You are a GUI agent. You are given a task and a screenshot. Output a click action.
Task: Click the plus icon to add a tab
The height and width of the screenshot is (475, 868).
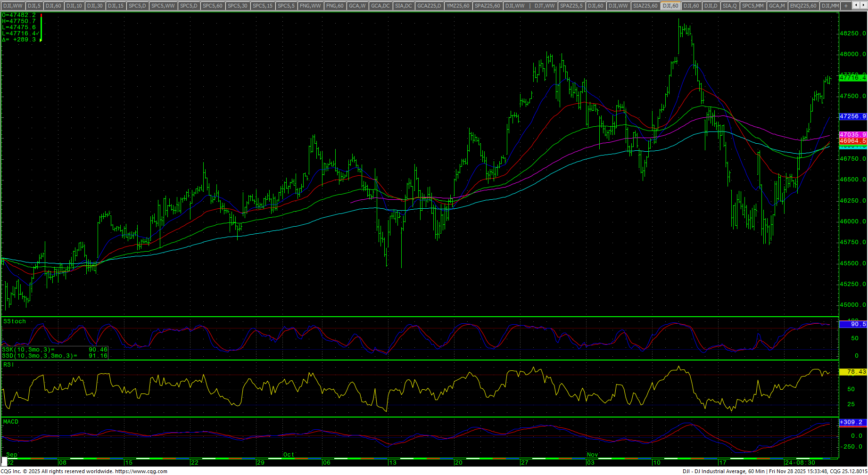point(846,6)
